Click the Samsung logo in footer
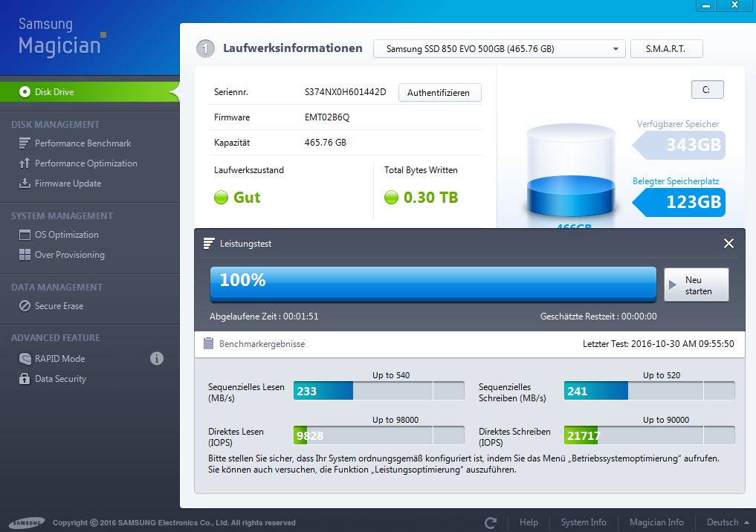The image size is (756, 532). pos(27,523)
